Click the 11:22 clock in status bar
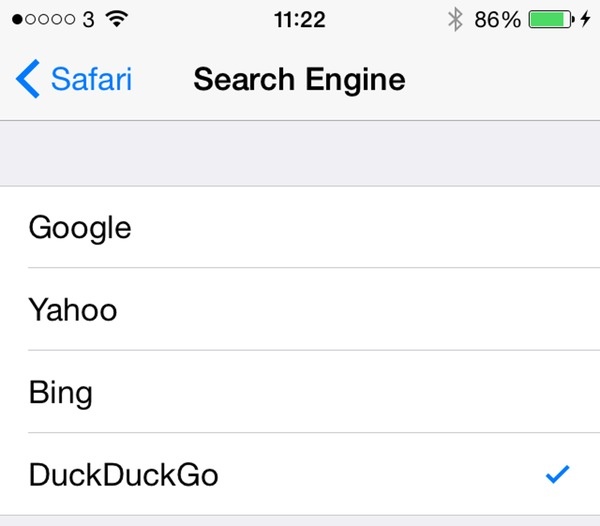 point(300,18)
